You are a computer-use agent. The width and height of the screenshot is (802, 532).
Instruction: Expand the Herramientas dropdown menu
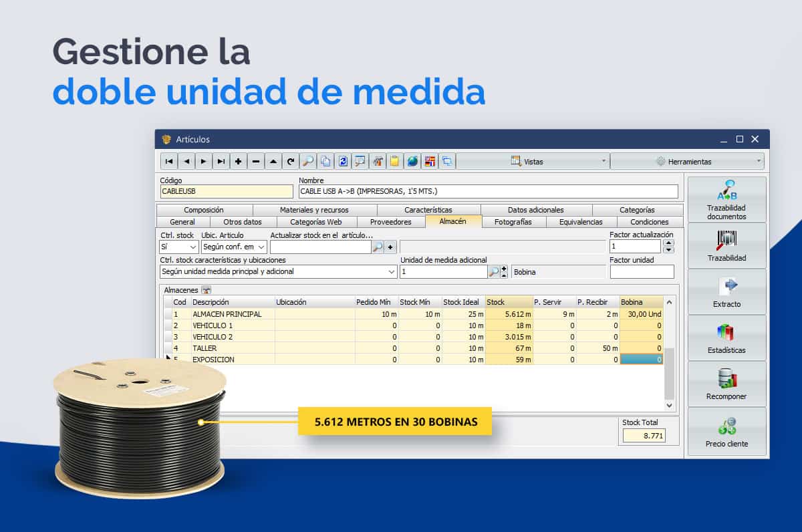(686, 161)
